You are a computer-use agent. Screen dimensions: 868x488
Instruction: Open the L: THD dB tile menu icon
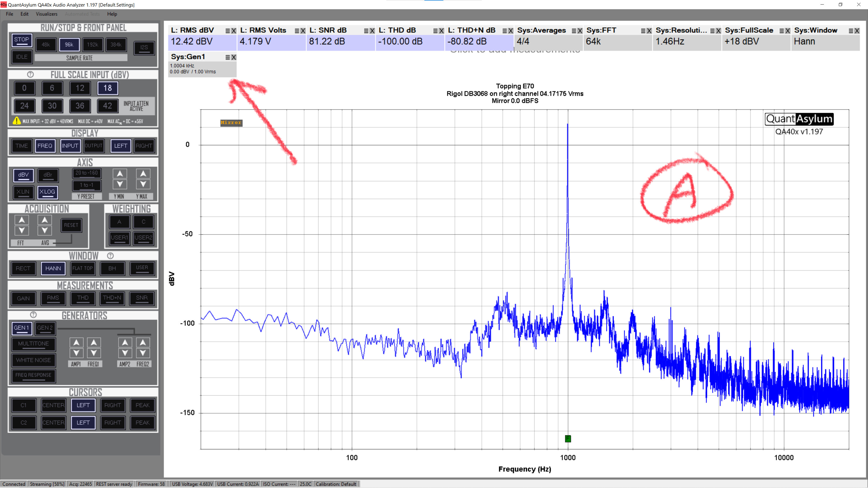[435, 31]
